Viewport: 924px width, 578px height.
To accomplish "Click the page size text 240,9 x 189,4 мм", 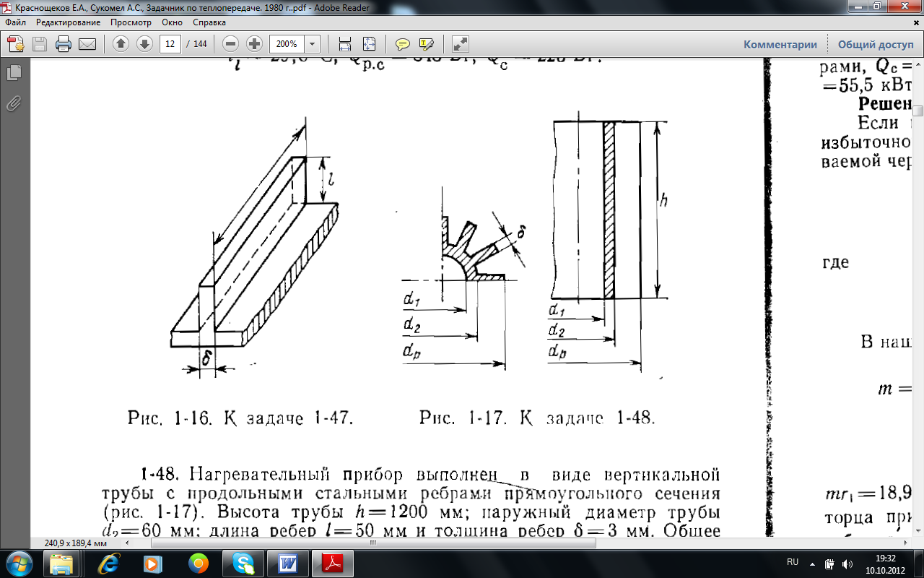I will [75, 542].
